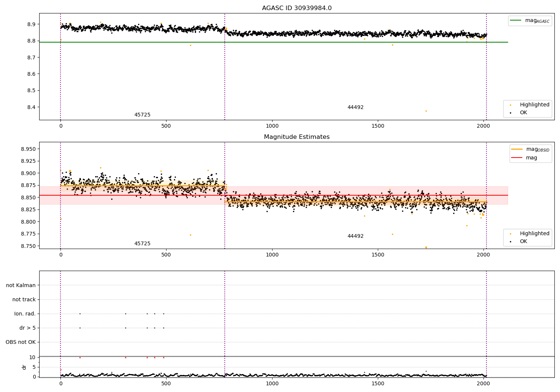
Task: Click the '8.9' y-tick in the top plot
Action: [31, 24]
